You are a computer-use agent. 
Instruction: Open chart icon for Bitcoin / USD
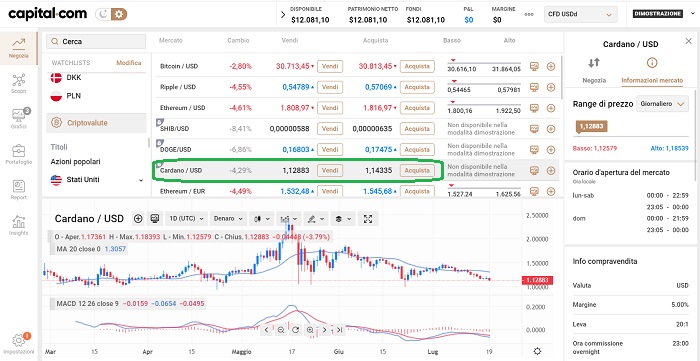[x=534, y=66]
